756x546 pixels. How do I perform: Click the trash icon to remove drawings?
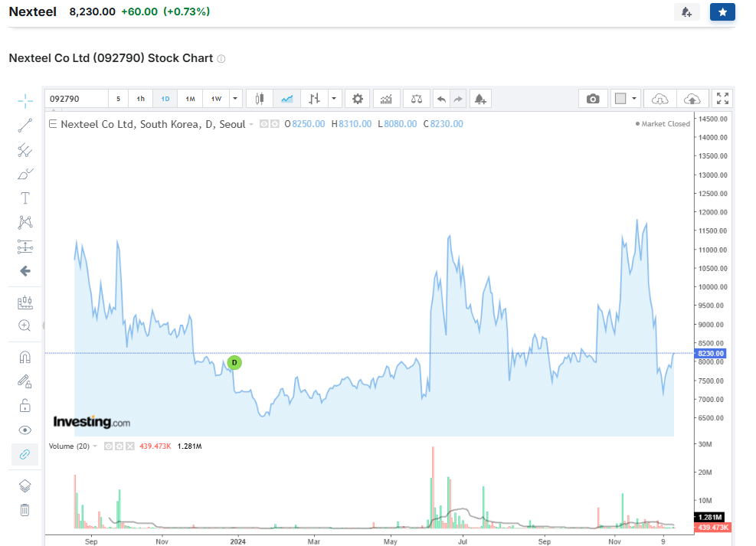[25, 510]
